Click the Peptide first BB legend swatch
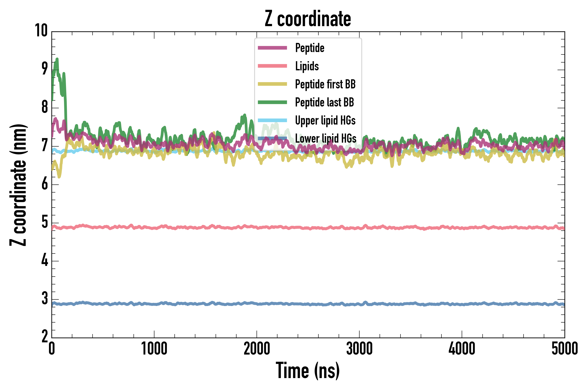The height and width of the screenshot is (392, 588). (272, 84)
